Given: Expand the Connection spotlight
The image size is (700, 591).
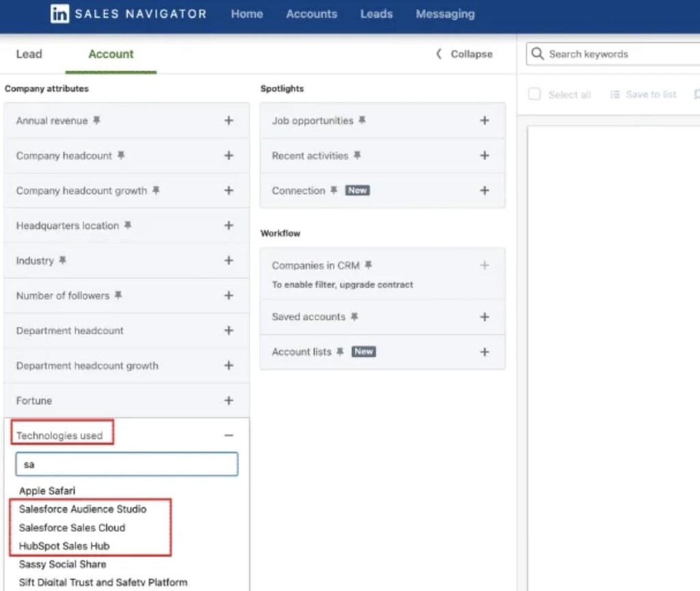Looking at the screenshot, I should [x=485, y=190].
